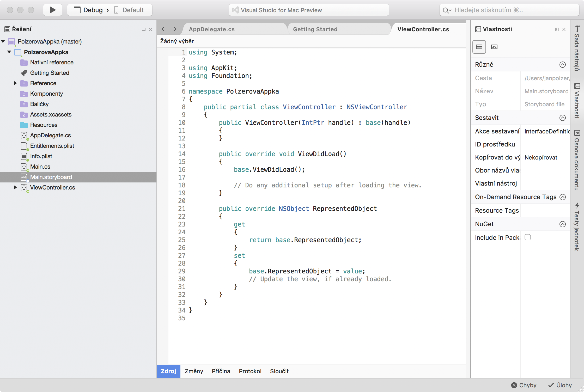The width and height of the screenshot is (584, 392).
Task: Click the Assets.xcassets folder icon
Action: pyautogui.click(x=24, y=115)
